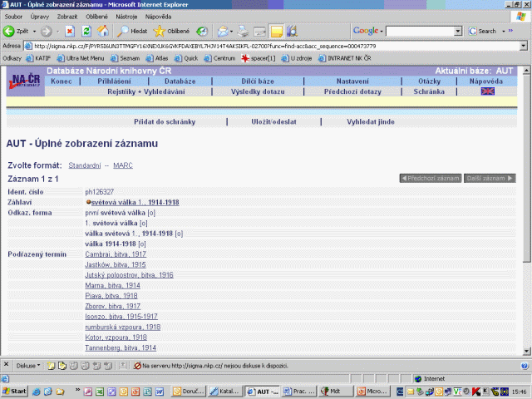Open Schránka in the navigation bar
This screenshot has height=399, width=532.
point(429,91)
